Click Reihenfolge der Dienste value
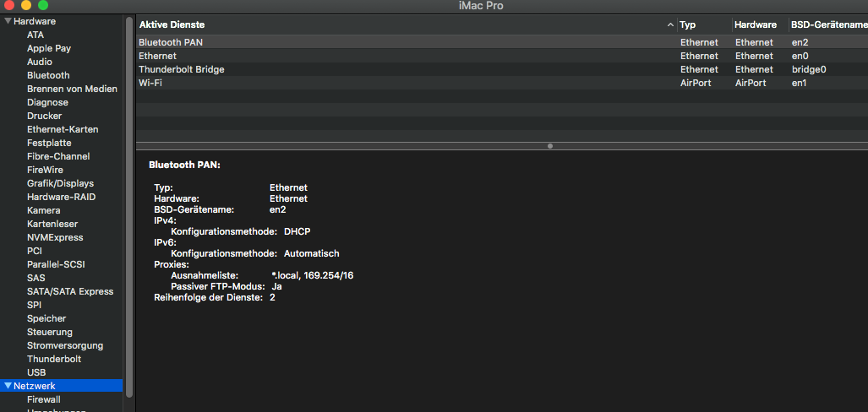Screen dimensions: 868x412 point(272,297)
